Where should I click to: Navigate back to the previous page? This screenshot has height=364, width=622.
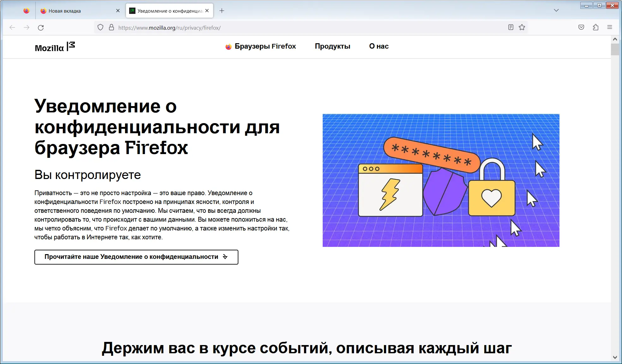tap(12, 28)
